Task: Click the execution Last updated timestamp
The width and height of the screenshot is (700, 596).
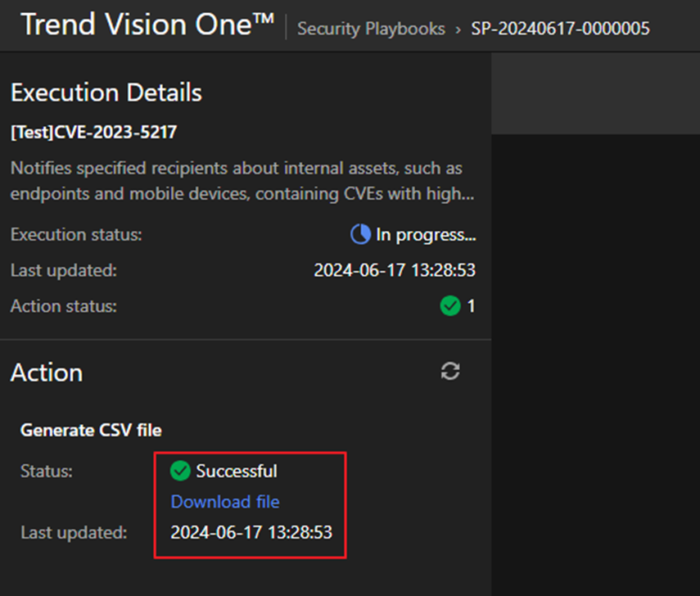Action: (x=395, y=271)
